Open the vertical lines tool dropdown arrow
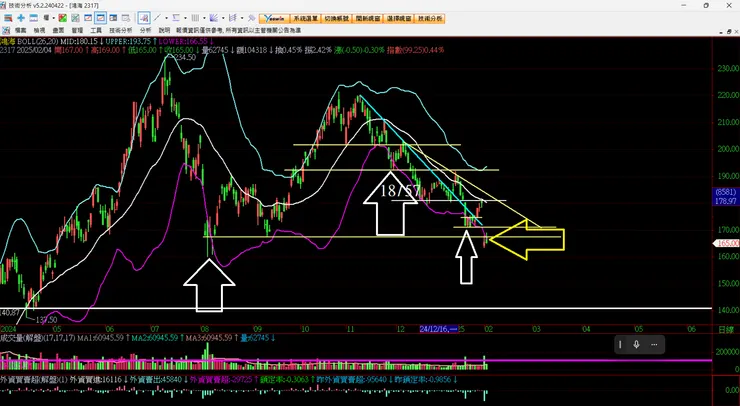 tap(204, 18)
